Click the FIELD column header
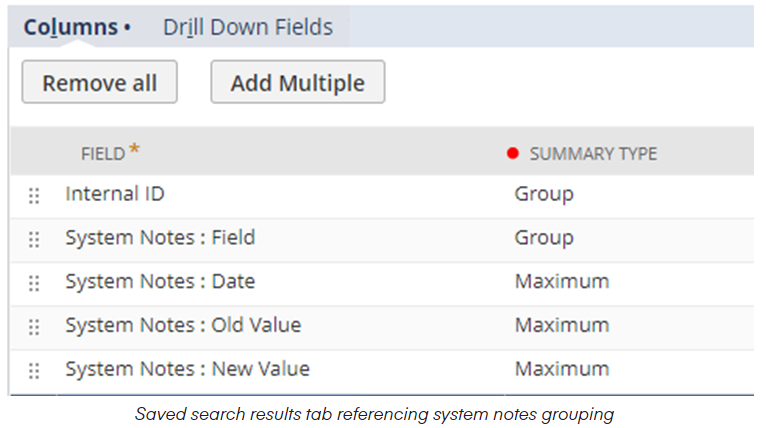Screen dimensions: 766x428 [103, 154]
